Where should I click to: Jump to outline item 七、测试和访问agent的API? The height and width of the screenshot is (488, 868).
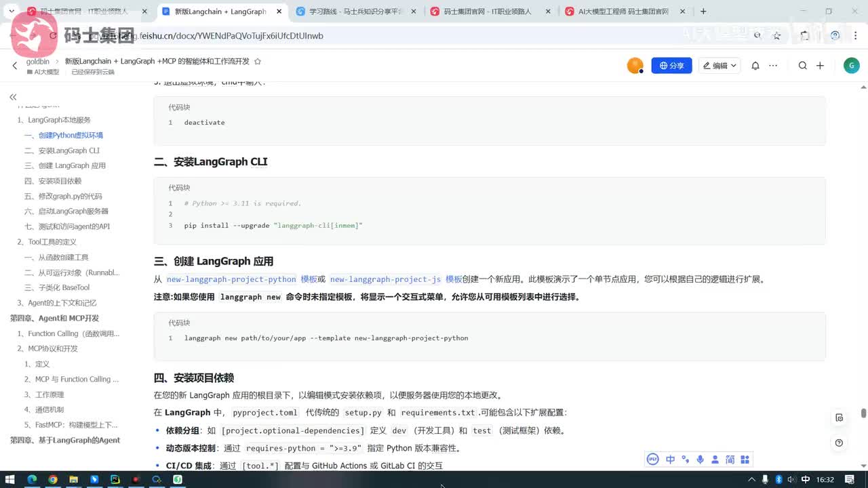tap(67, 226)
